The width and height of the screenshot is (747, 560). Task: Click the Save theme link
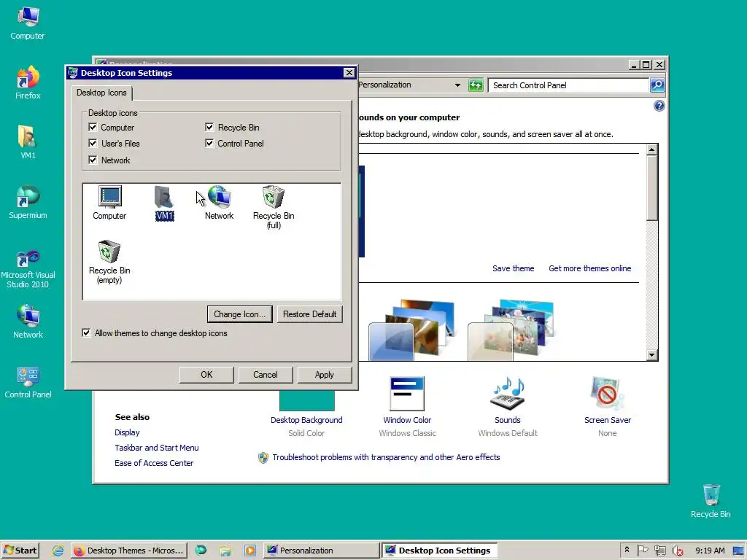tap(513, 268)
